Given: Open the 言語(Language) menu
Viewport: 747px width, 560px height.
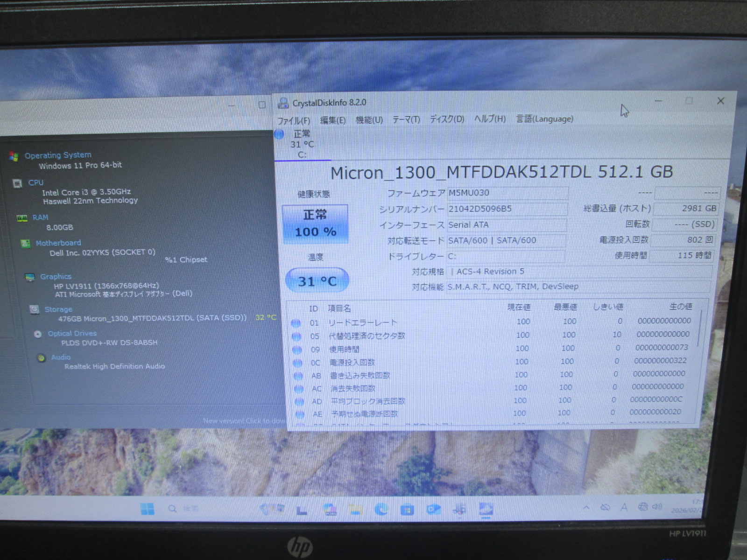Looking at the screenshot, I should (x=544, y=119).
